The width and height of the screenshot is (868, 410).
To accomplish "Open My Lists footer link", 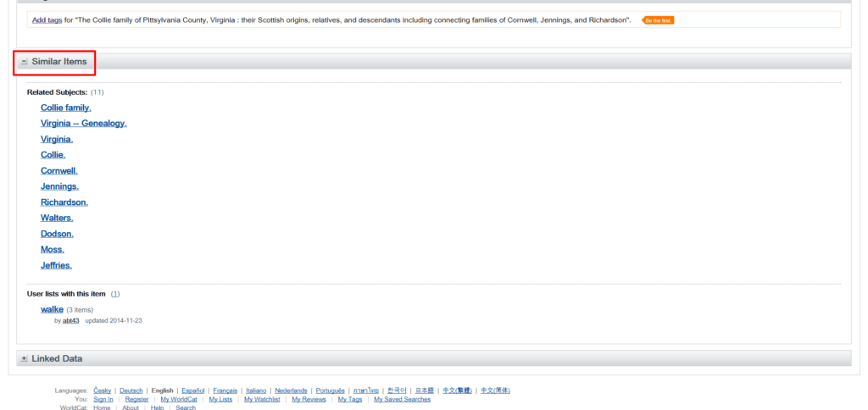I will (221, 400).
